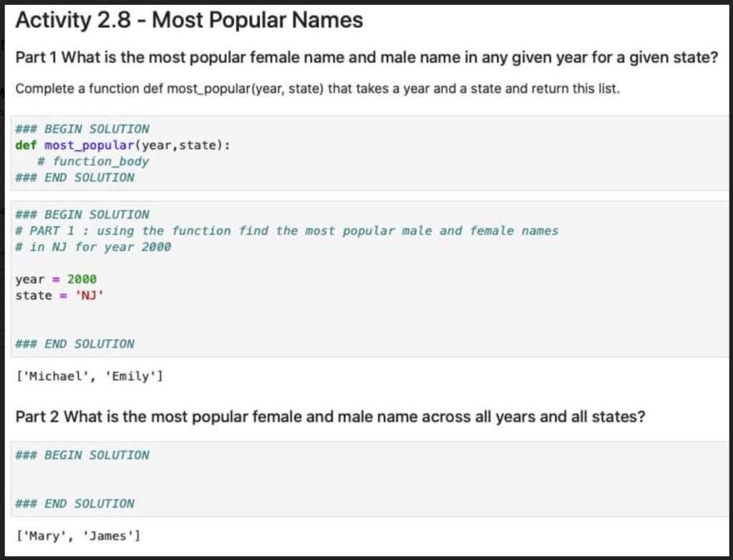Viewport: 733px width, 560px height.
Task: Click the 'Part 2 What is the most popular' heading
Action: coord(330,417)
